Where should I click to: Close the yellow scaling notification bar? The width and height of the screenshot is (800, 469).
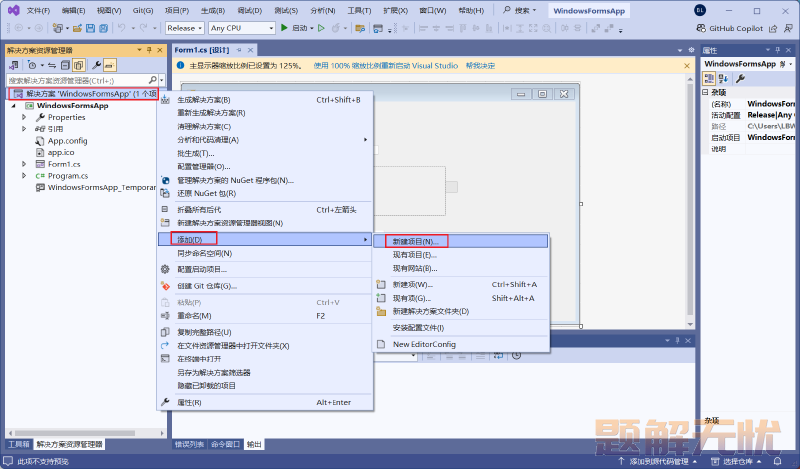[687, 66]
